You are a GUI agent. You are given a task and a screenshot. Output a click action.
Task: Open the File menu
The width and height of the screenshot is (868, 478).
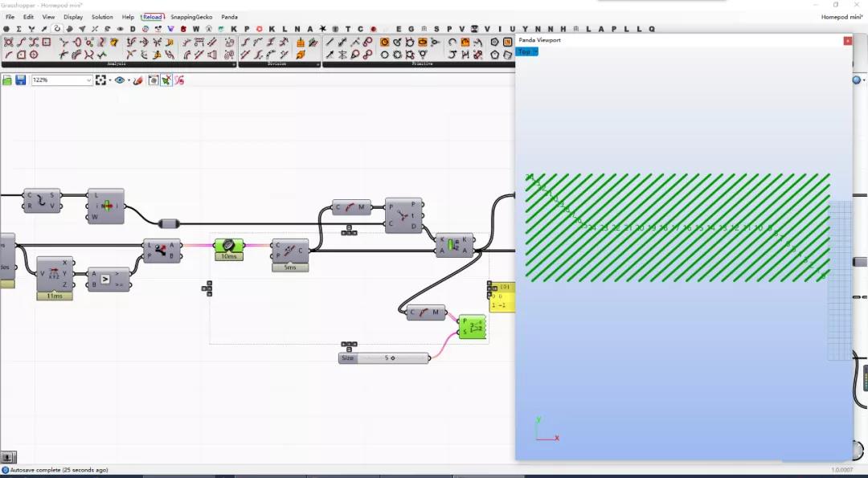tap(10, 17)
